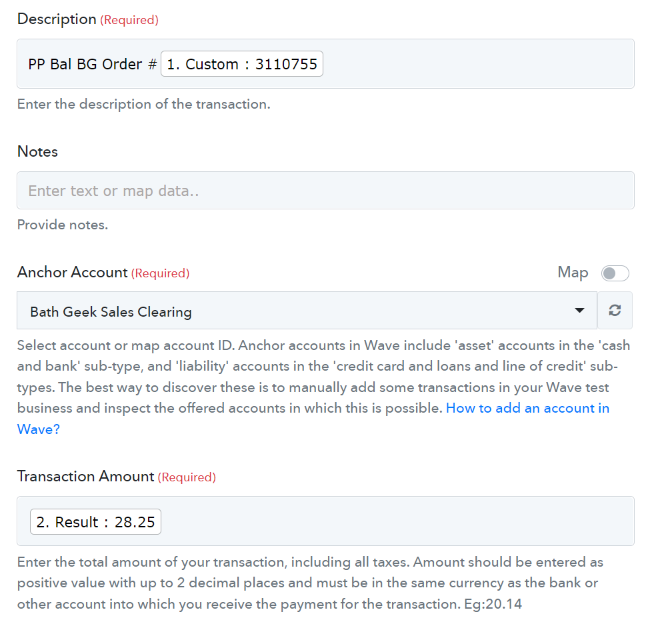The width and height of the screenshot is (652, 632).
Task: Toggle the Map switch on
Action: click(615, 273)
